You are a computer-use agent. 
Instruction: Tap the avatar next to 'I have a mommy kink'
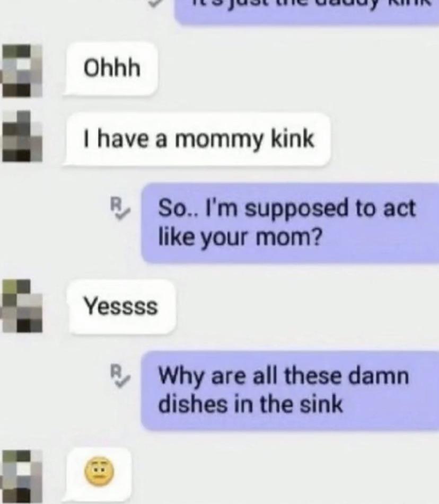click(22, 136)
